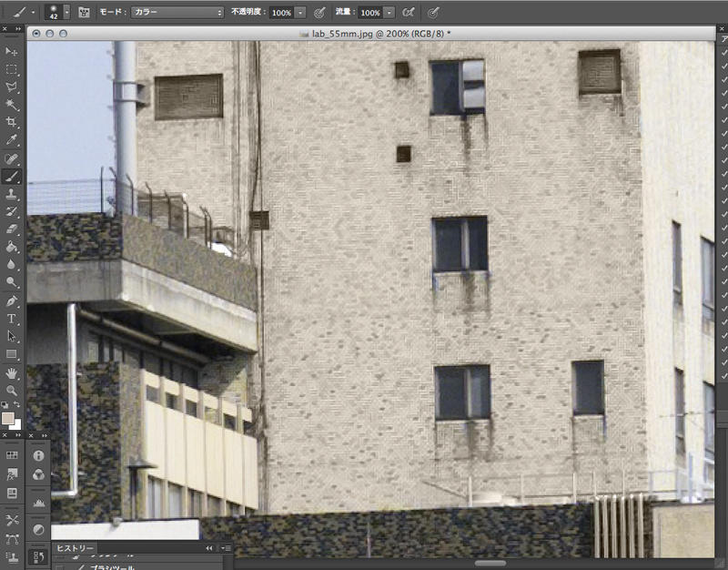This screenshot has height=570, width=728.
Task: Open the モード blending mode dropdown
Action: [x=177, y=13]
